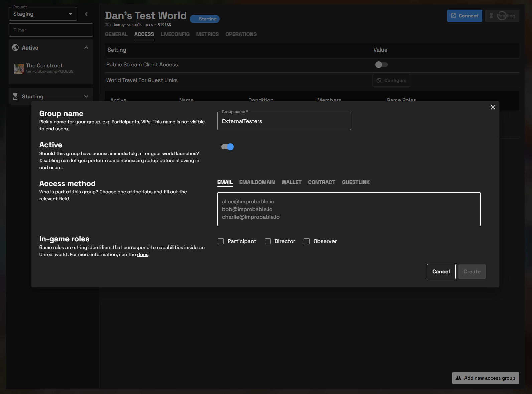Switch to the WALLET access method tab
The width and height of the screenshot is (532, 394).
pyautogui.click(x=291, y=182)
